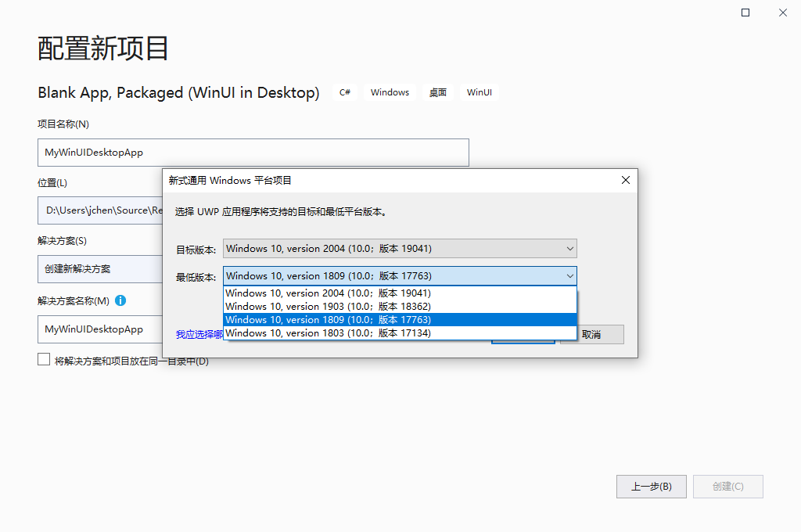Image resolution: width=801 pixels, height=532 pixels.
Task: Check 将解决方案和项目放在同一目录中
Action: 43,359
